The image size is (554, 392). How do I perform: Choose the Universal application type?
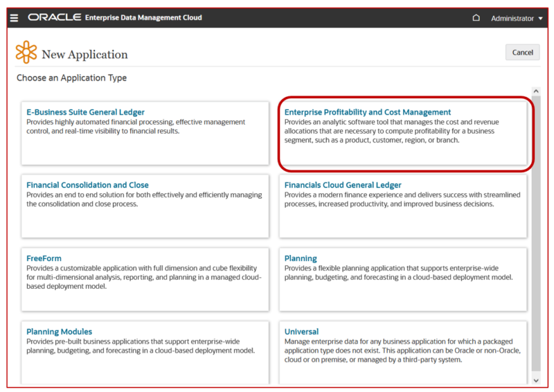(301, 332)
